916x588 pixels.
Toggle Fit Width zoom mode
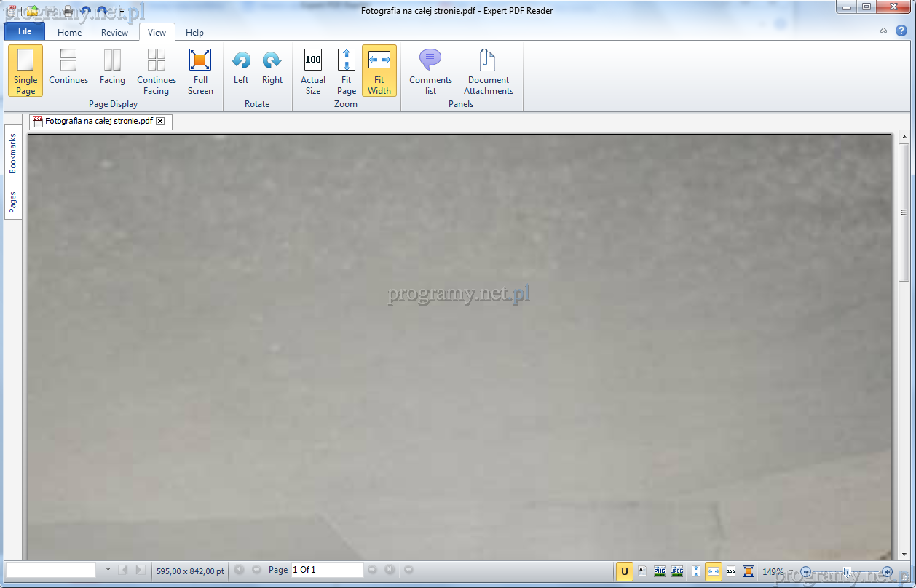pyautogui.click(x=379, y=71)
